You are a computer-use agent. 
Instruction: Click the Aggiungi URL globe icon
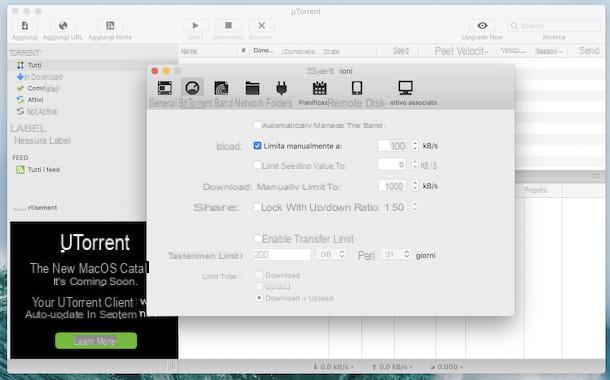(x=63, y=26)
